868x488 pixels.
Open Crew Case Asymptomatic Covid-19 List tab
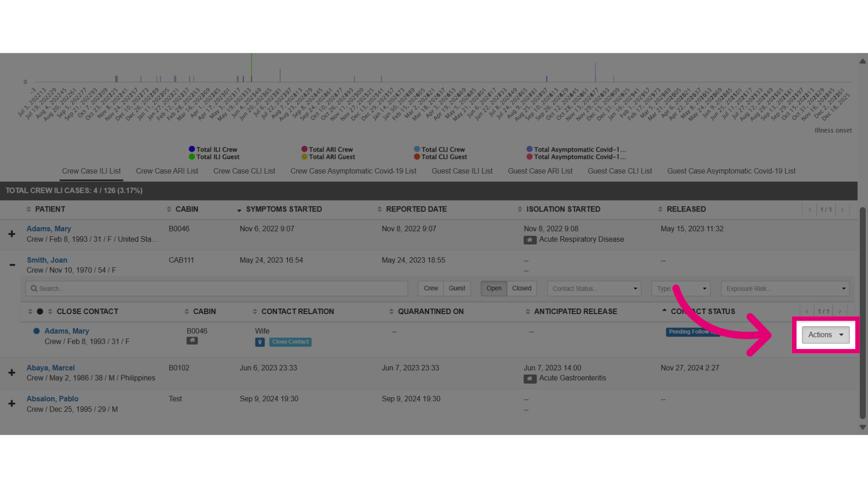point(353,171)
